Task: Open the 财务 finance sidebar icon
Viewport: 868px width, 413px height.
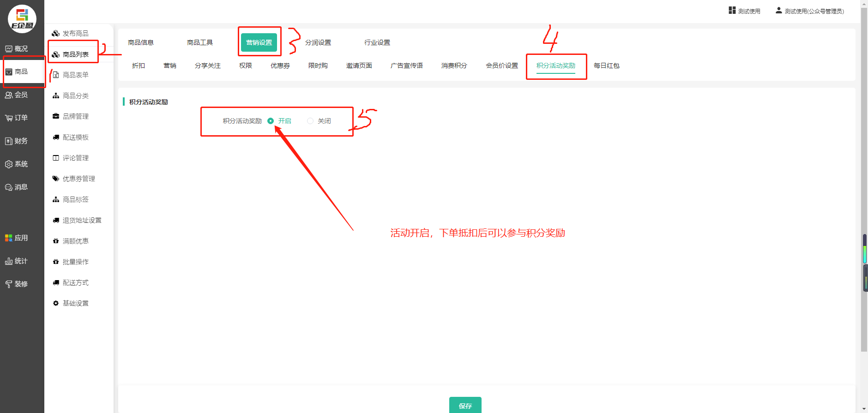Action: coord(9,141)
